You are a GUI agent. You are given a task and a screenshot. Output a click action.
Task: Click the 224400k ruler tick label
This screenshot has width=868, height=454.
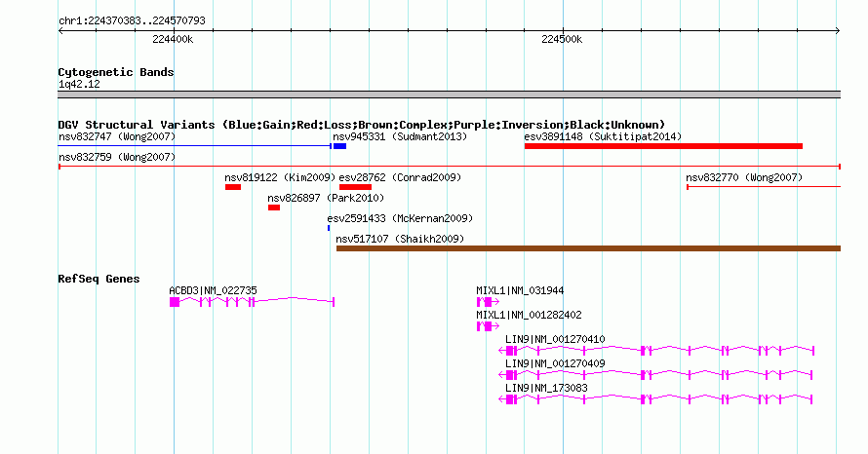173,39
